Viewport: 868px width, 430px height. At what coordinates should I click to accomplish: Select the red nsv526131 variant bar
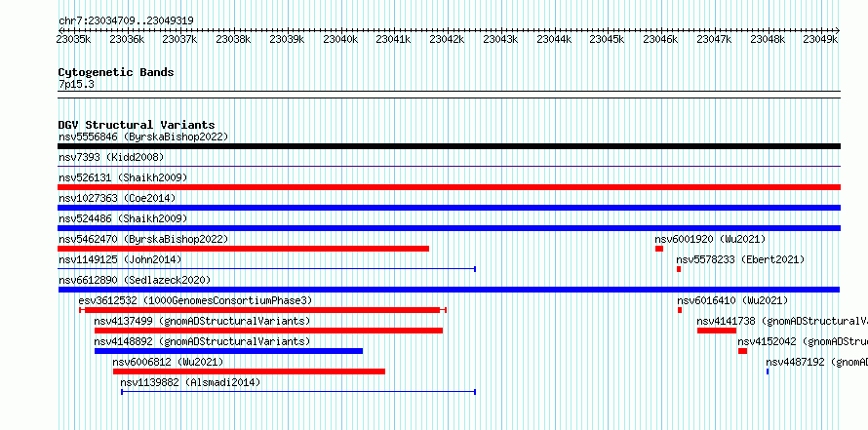(x=449, y=187)
